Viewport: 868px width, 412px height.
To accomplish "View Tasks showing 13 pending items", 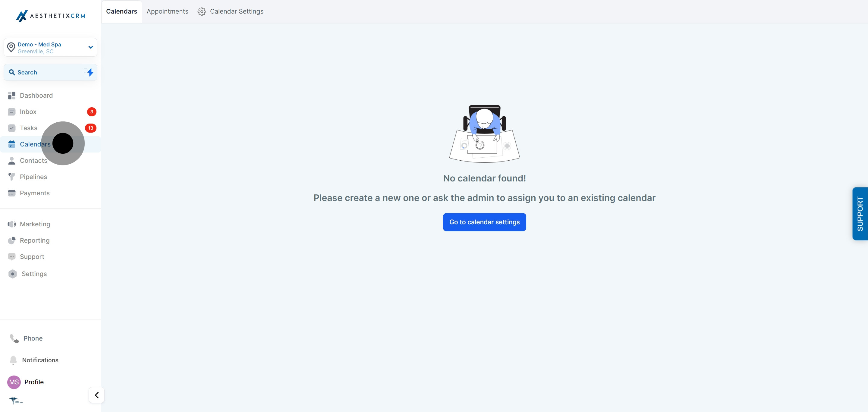I will tap(28, 128).
